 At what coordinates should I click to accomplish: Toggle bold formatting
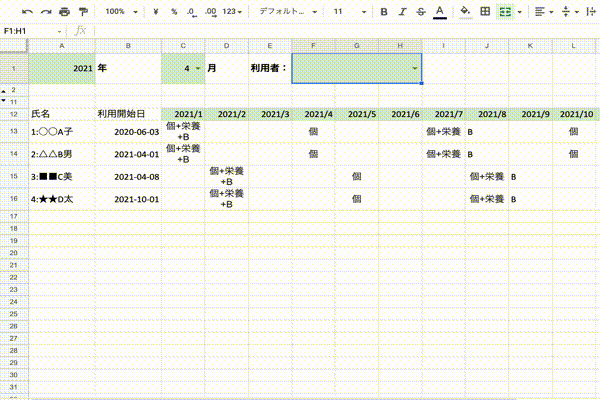click(384, 11)
